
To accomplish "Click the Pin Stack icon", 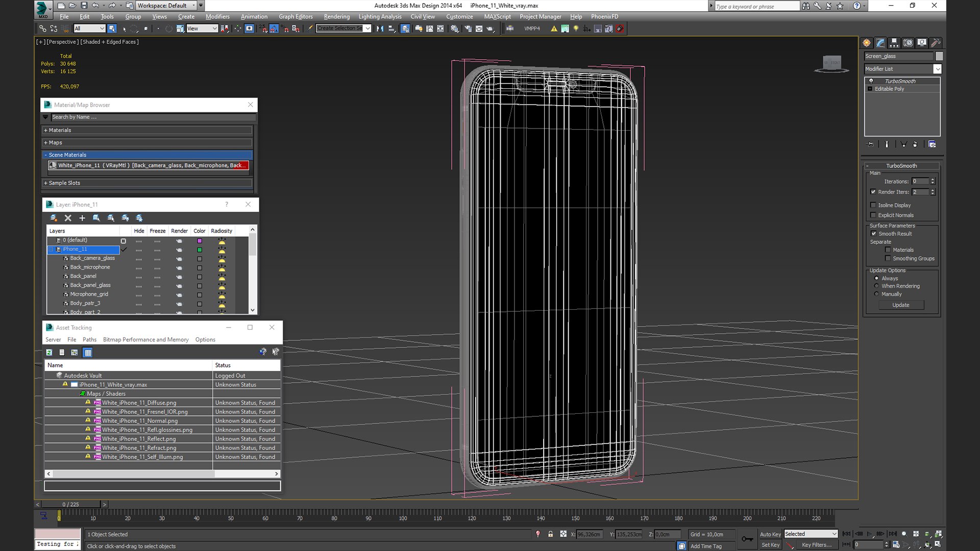I will [870, 144].
